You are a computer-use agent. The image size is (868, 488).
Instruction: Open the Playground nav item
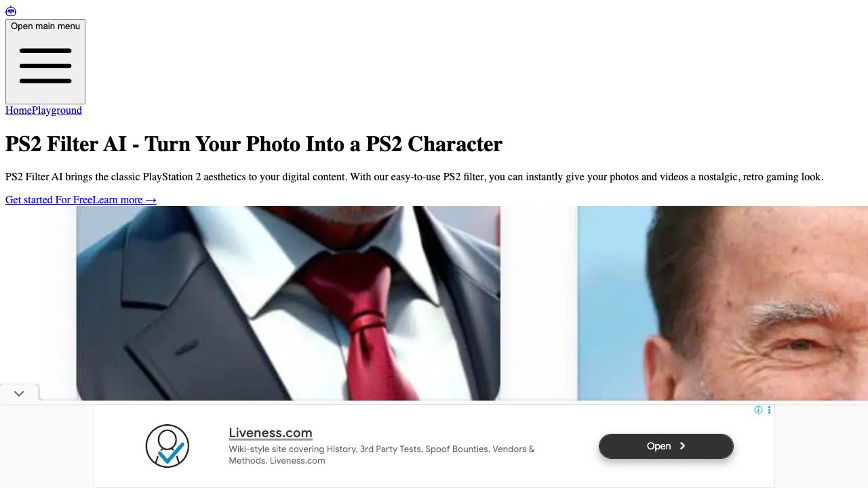[57, 110]
